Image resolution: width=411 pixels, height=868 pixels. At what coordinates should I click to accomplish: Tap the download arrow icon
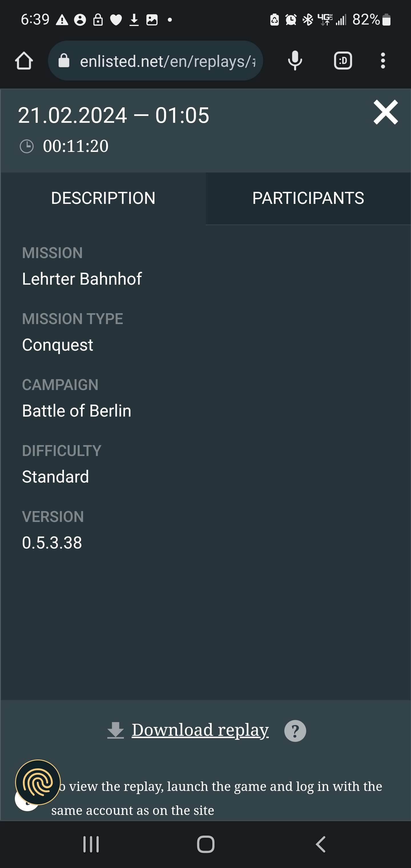click(x=116, y=731)
